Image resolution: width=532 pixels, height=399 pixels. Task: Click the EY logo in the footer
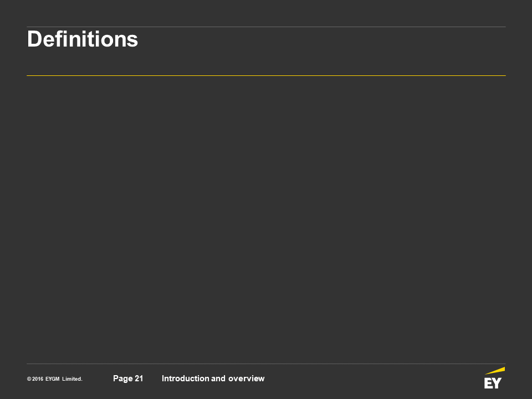coord(494,377)
